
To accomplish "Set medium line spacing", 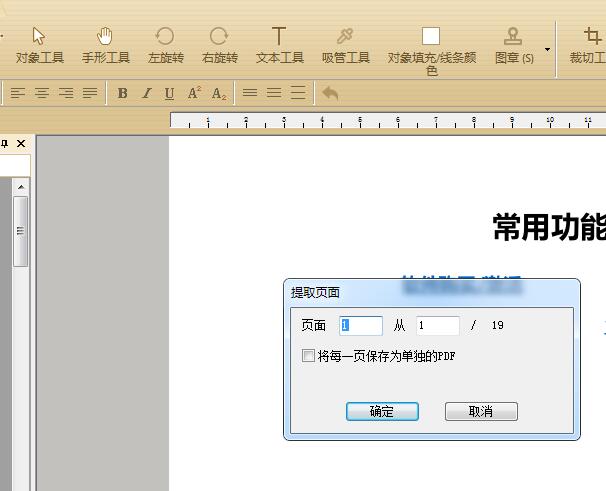I will 274,93.
